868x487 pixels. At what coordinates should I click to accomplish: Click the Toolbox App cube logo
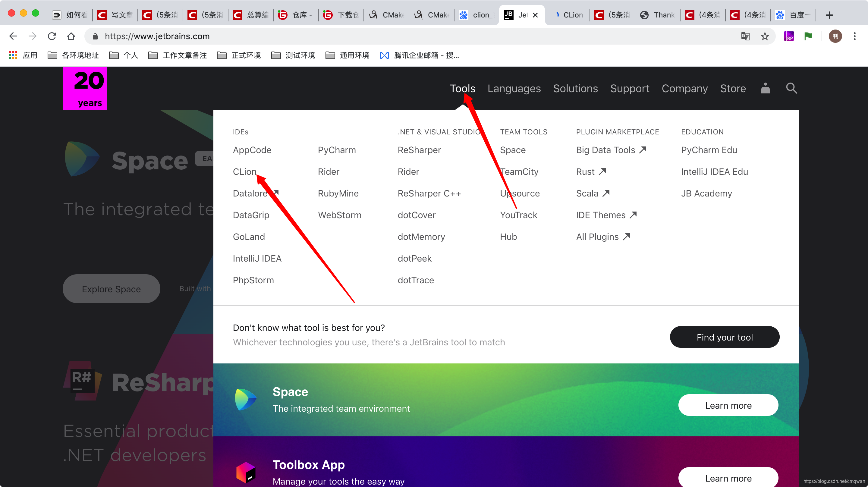tap(246, 472)
